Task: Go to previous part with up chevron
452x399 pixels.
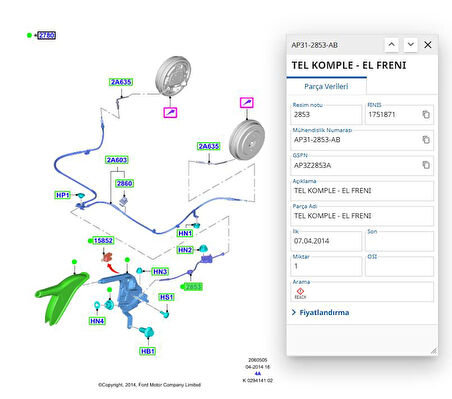Action: click(x=392, y=44)
